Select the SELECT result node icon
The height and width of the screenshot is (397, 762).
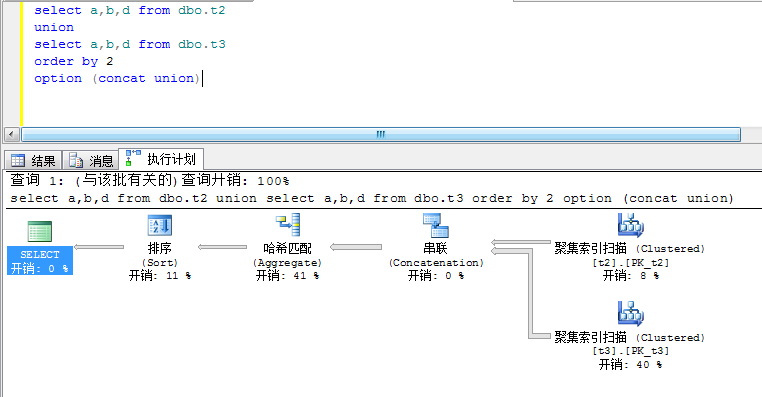pyautogui.click(x=39, y=231)
